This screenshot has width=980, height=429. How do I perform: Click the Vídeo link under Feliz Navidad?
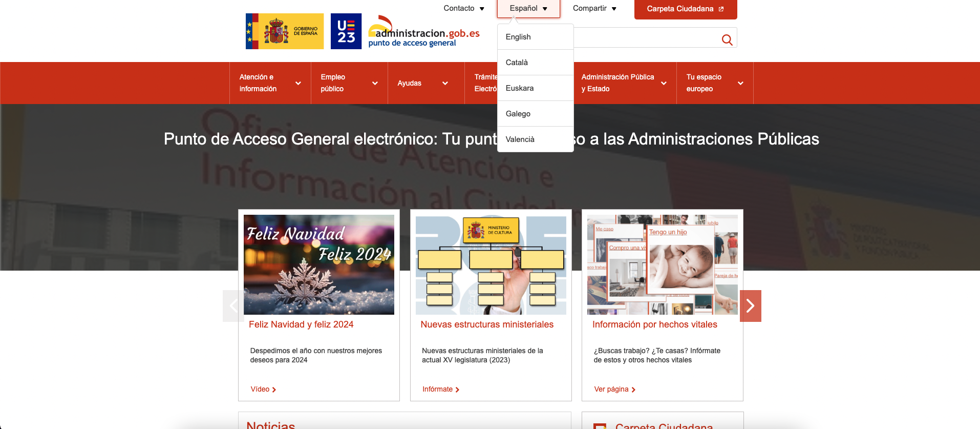(263, 390)
